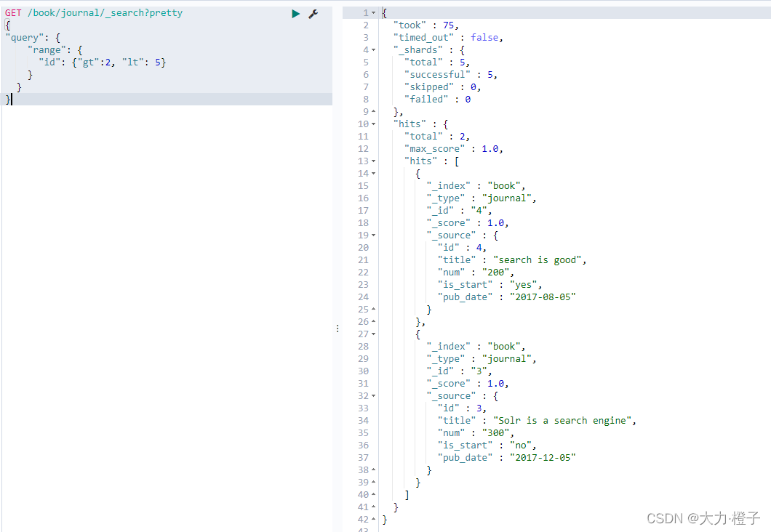Screen dimensions: 771x532
Task: Collapse outer hits fold at line 10
Action: pos(374,124)
